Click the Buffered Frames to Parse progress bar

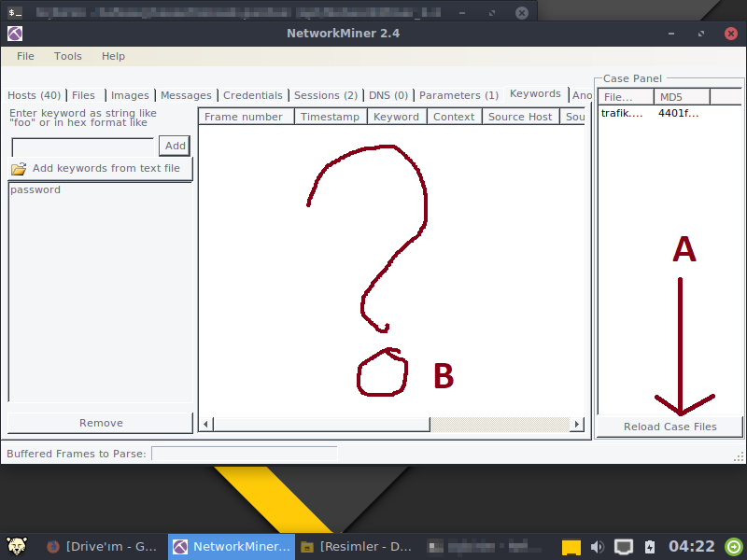tap(245, 454)
